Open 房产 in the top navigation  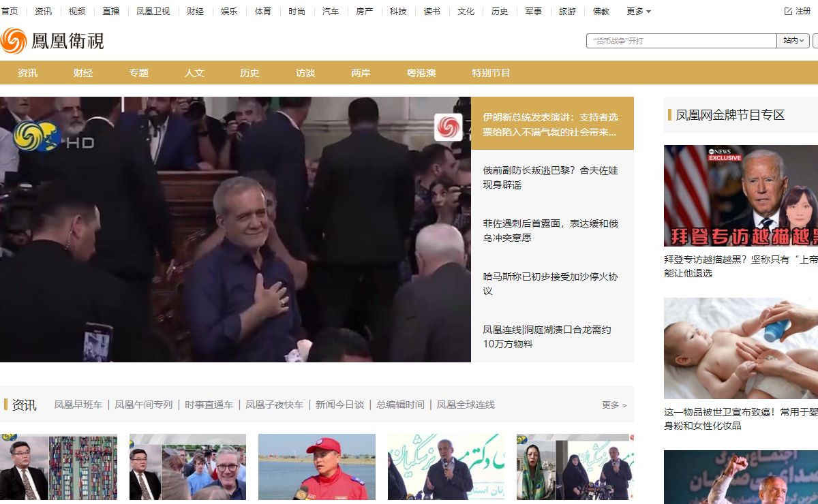click(x=365, y=11)
